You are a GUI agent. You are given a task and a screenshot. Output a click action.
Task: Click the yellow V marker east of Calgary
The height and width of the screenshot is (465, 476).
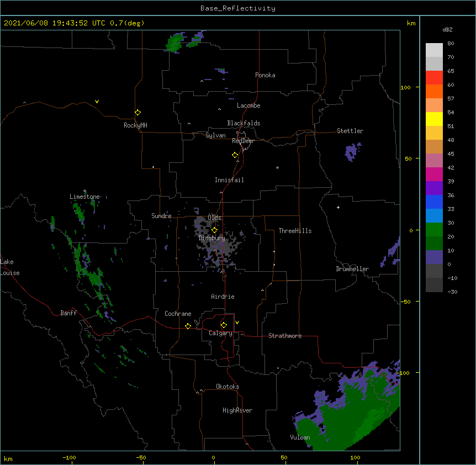[237, 323]
